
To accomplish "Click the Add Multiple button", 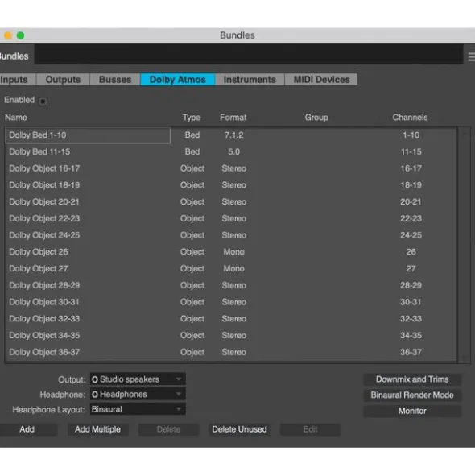I will 97,429.
